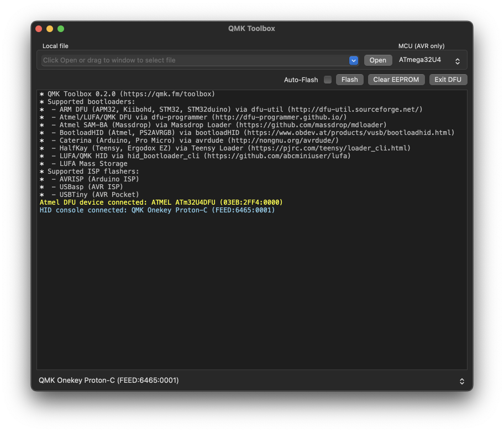Minimize the QMK Toolbox window
Screen dimensions: 504x432
50,29
